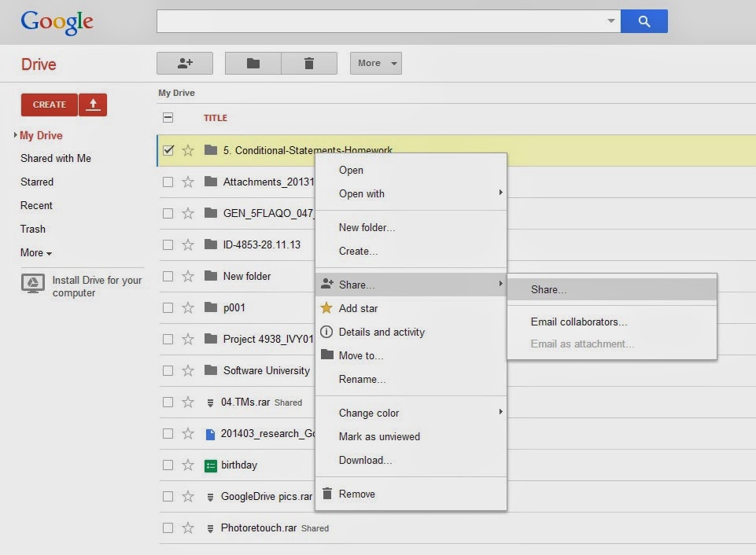
Task: Select Details and activity
Action: (411, 332)
